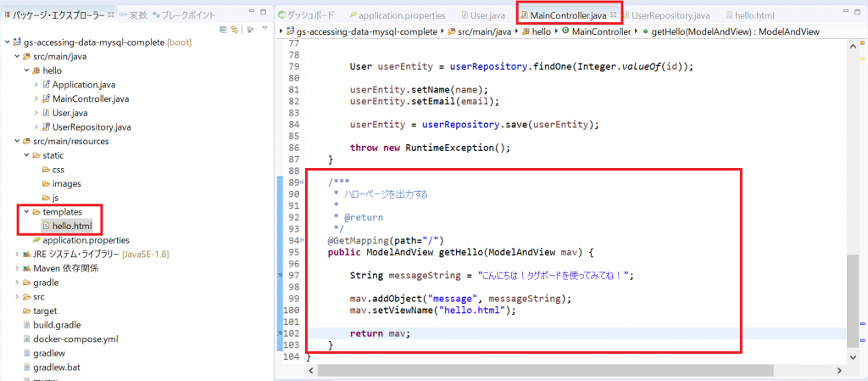868x381 pixels.
Task: Collapse the templates folder
Action: [27, 212]
